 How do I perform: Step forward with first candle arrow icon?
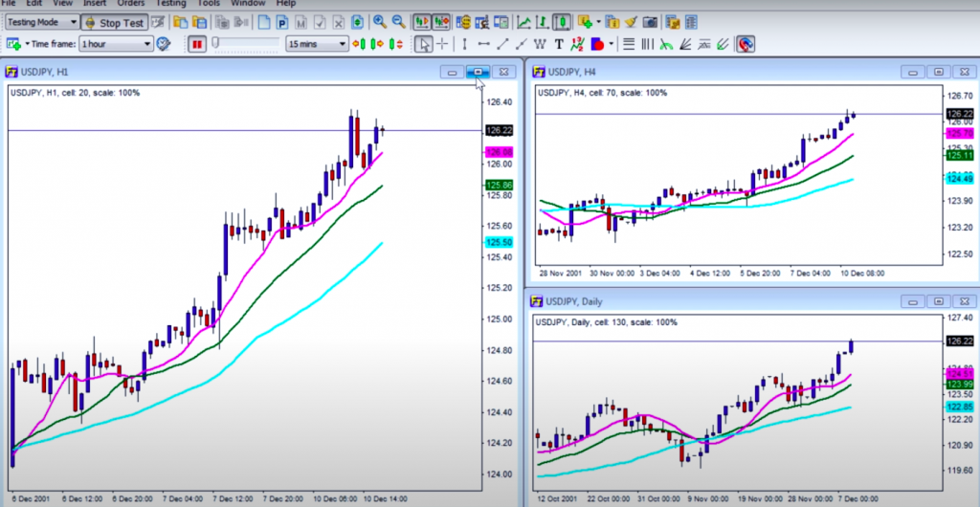click(x=360, y=44)
